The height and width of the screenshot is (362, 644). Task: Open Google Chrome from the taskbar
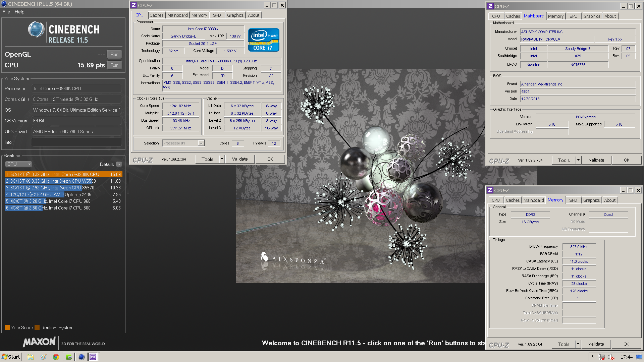[56, 357]
